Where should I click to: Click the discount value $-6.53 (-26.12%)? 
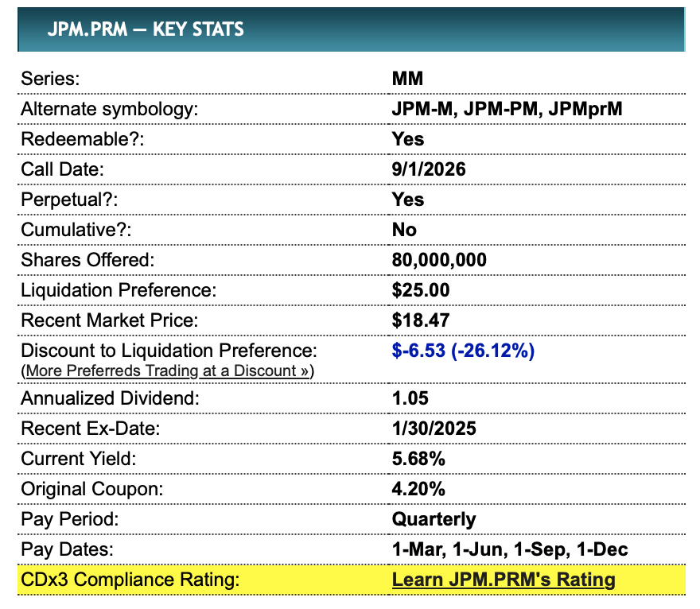tap(463, 351)
